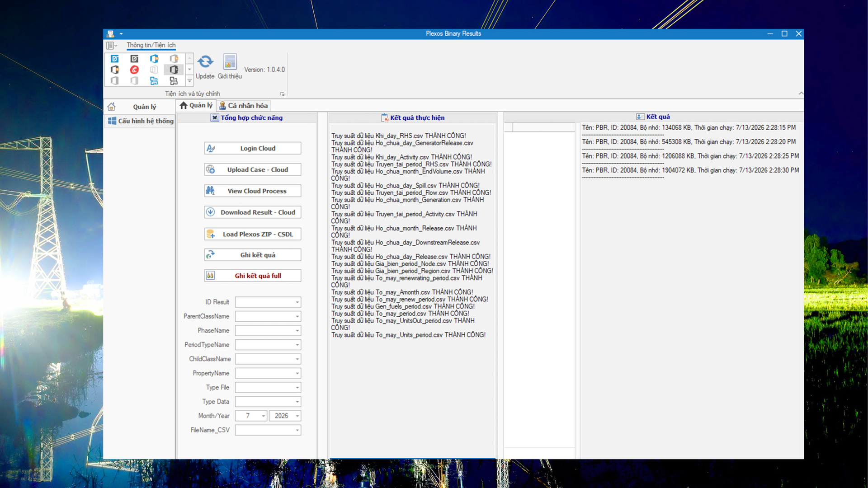This screenshot has width=868, height=488.
Task: Click the View Cloud Process button
Action: pos(253,191)
